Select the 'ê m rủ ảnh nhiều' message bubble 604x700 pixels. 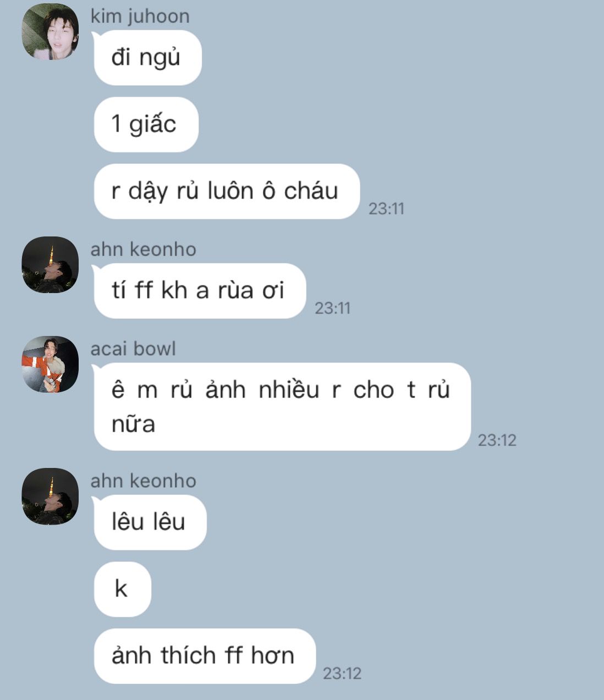(x=282, y=407)
